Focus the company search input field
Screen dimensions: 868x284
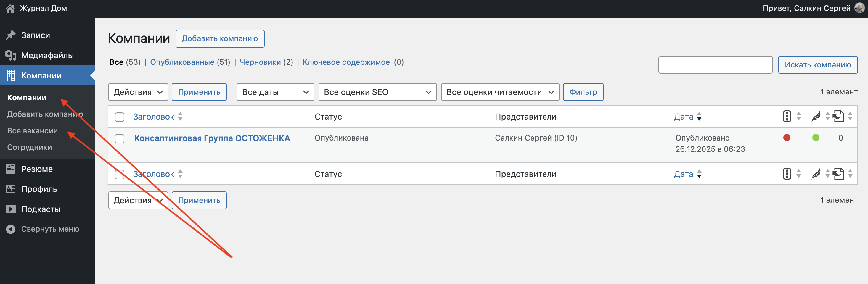(715, 65)
